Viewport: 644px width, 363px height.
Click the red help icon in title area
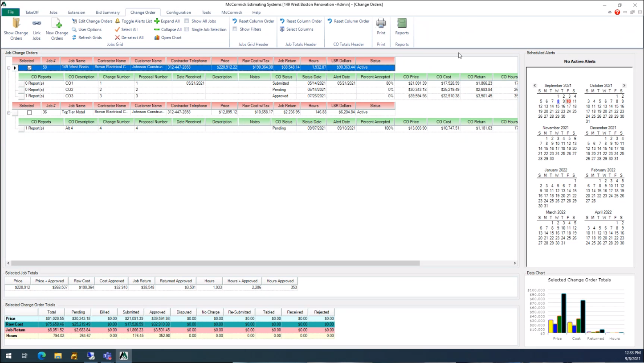(617, 12)
